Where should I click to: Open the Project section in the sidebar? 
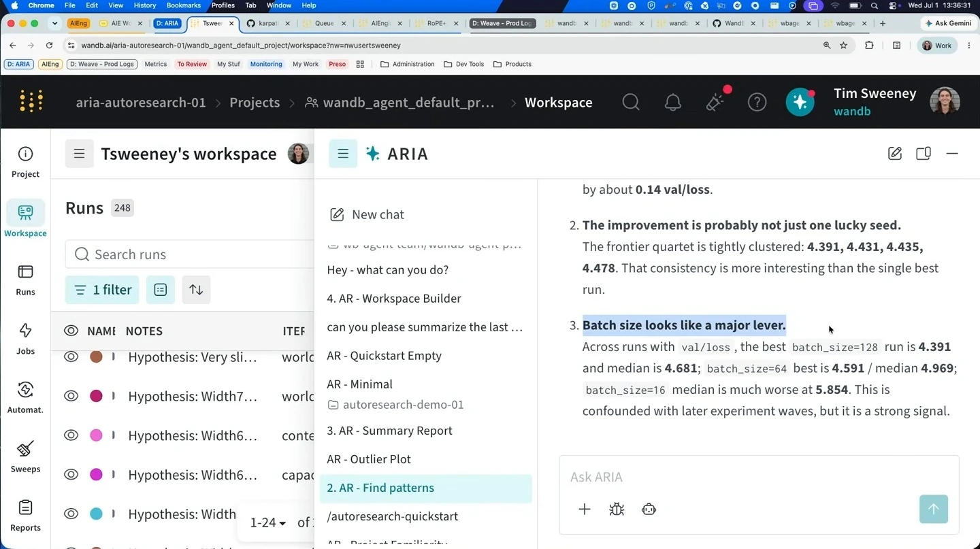click(x=25, y=162)
